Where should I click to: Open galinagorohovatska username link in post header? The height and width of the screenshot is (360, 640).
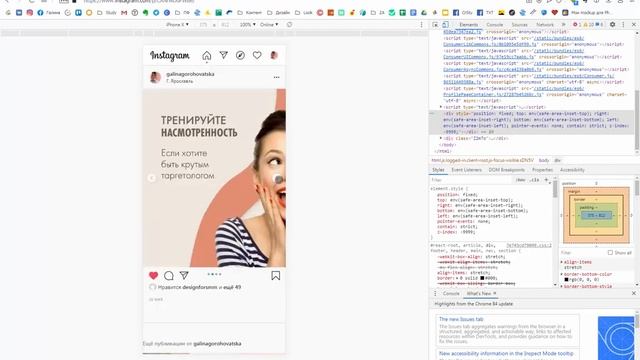coord(190,74)
